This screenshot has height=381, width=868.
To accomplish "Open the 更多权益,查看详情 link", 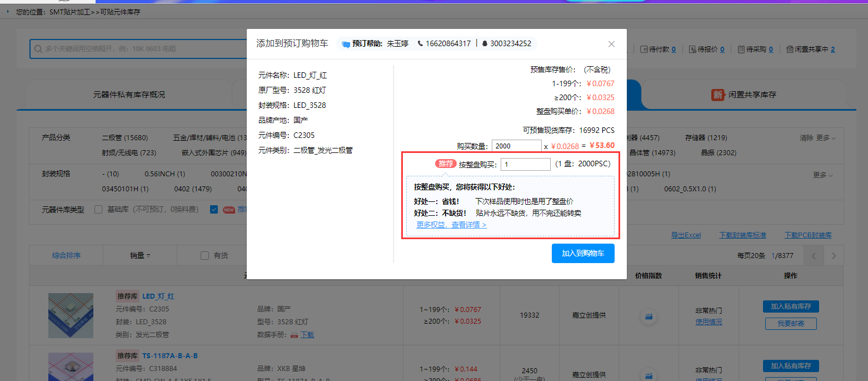I will point(451,225).
